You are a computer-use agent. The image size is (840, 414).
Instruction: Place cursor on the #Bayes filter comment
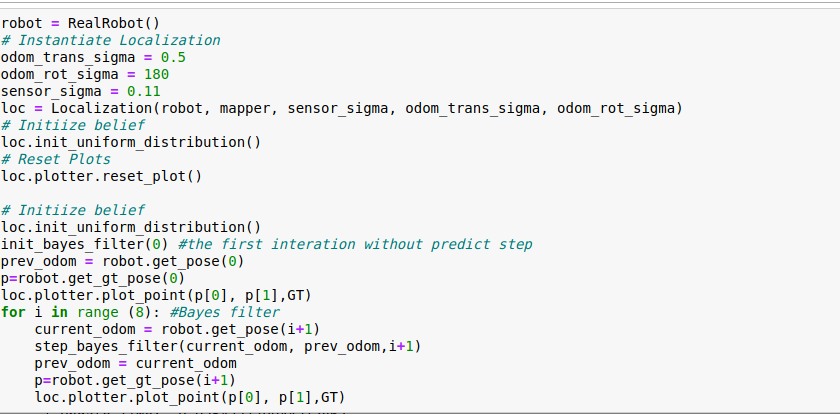(224, 312)
